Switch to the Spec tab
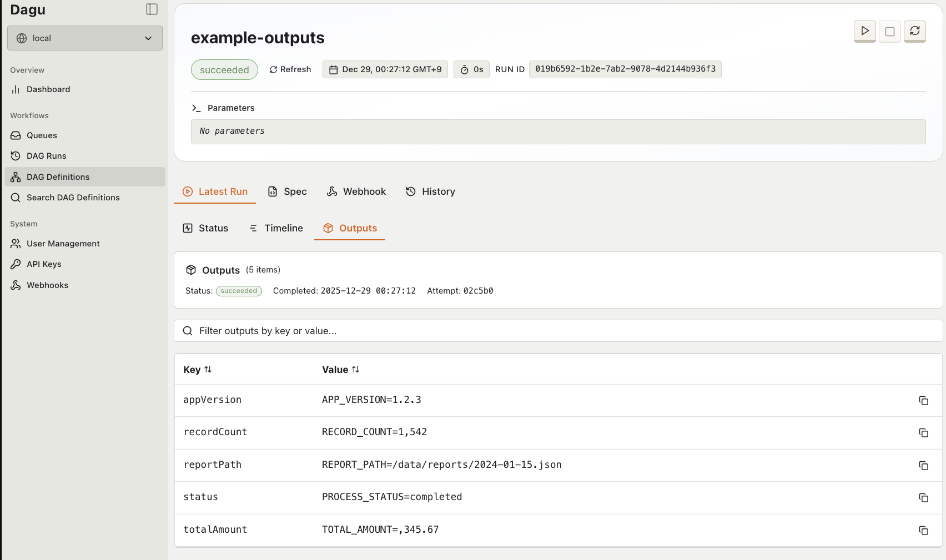Image resolution: width=946 pixels, height=560 pixels. (287, 191)
